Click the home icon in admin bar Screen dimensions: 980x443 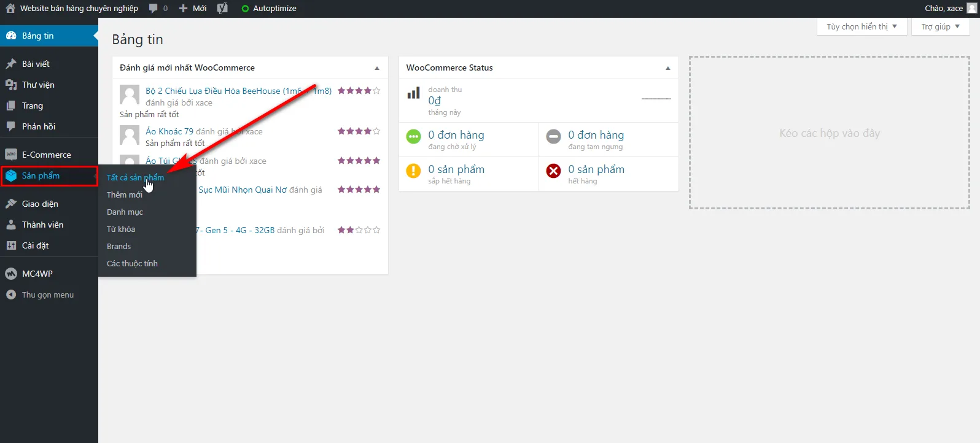(10, 9)
